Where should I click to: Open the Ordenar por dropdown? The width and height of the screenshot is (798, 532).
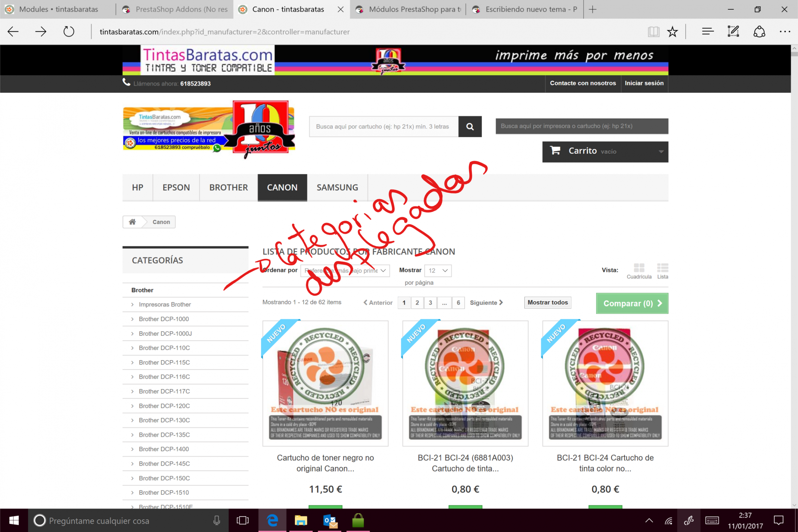tap(345, 271)
